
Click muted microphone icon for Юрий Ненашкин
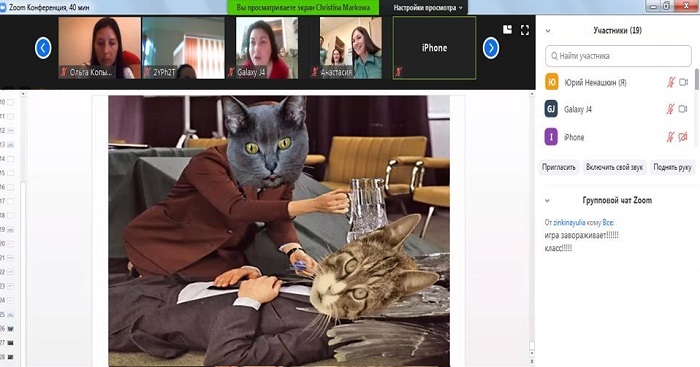coord(671,82)
